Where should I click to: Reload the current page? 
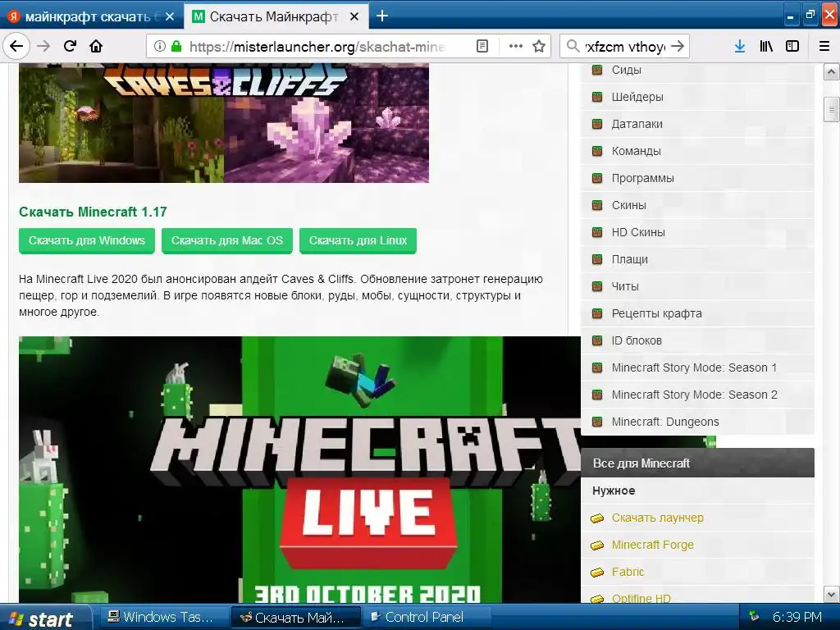[x=70, y=46]
